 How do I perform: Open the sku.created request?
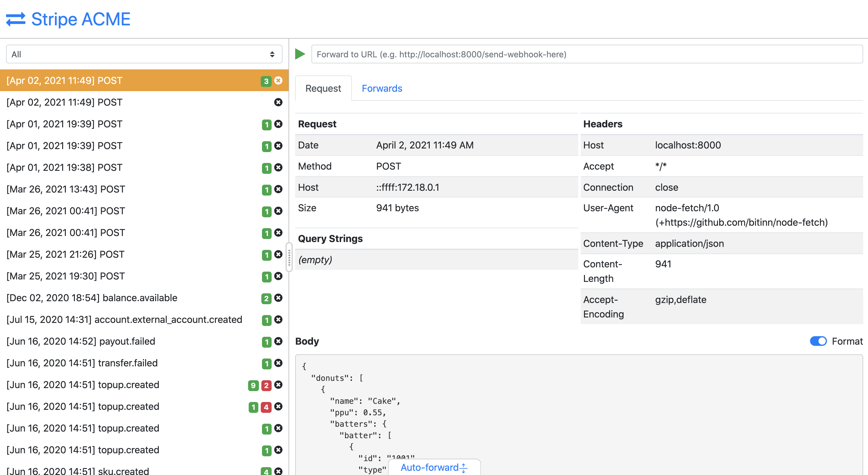click(x=144, y=469)
